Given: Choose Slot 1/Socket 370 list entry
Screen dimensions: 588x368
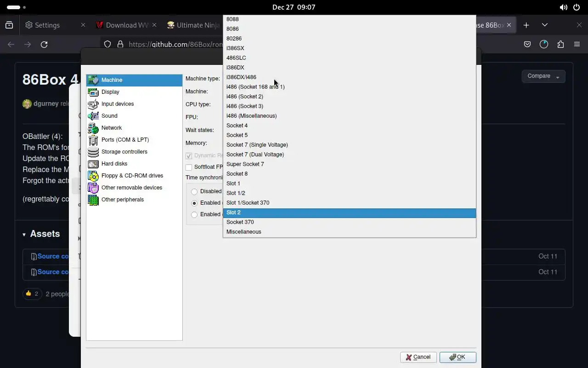Looking at the screenshot, I should click(349, 203).
